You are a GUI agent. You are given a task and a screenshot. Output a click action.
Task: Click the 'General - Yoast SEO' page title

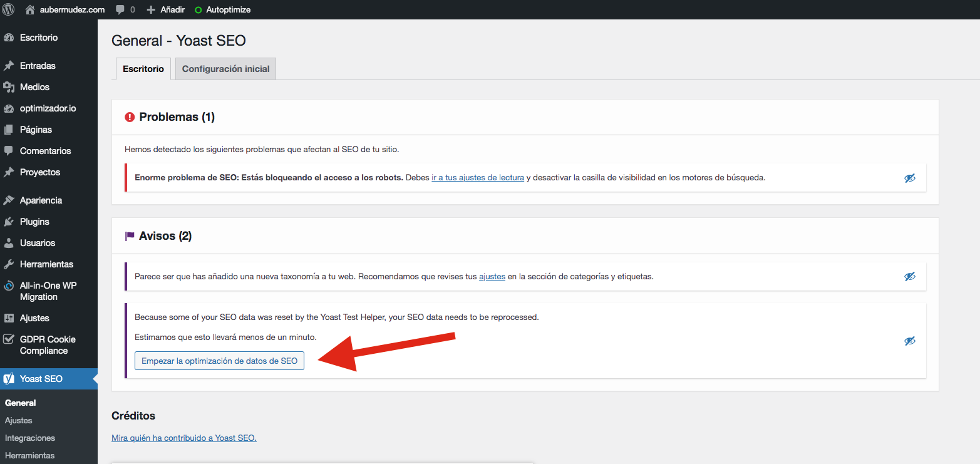coord(178,41)
